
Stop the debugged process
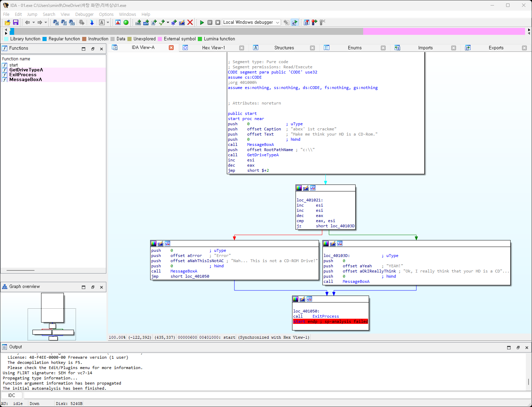point(218,22)
